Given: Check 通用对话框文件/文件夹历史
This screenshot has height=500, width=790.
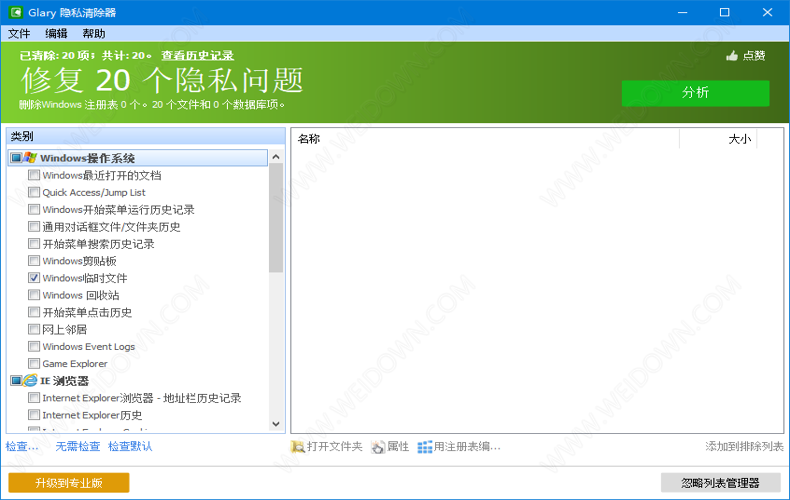Looking at the screenshot, I should tap(34, 226).
